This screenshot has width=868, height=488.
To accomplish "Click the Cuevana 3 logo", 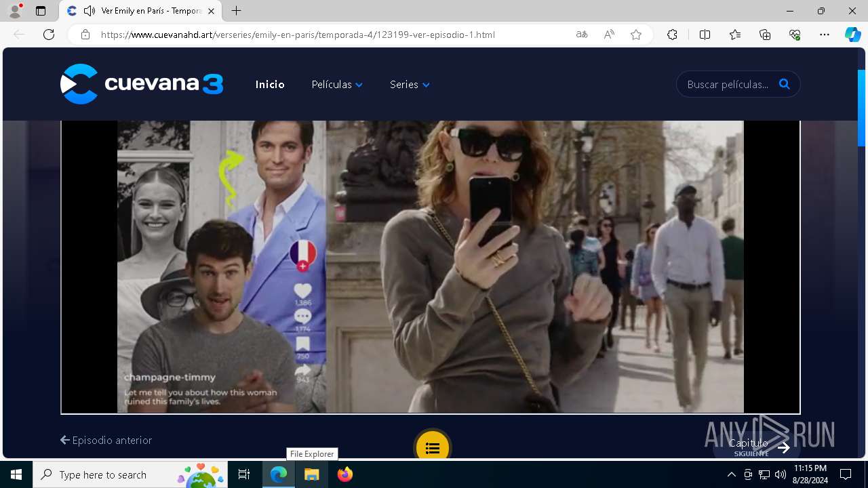I will pyautogui.click(x=142, y=84).
